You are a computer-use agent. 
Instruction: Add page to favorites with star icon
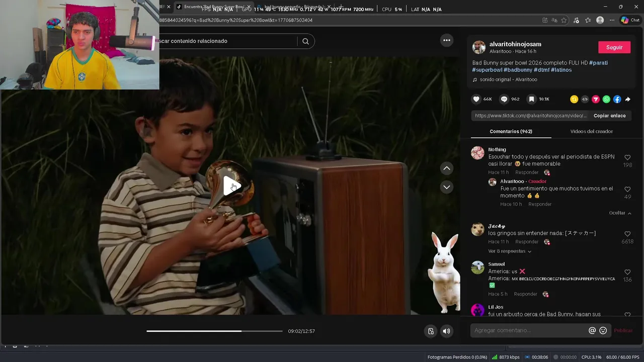[563, 20]
